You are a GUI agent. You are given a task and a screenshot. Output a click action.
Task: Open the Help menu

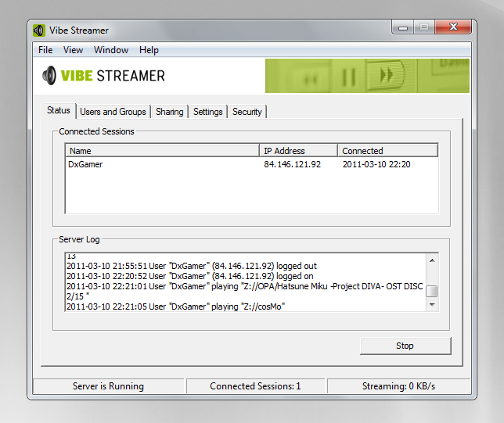click(x=149, y=50)
